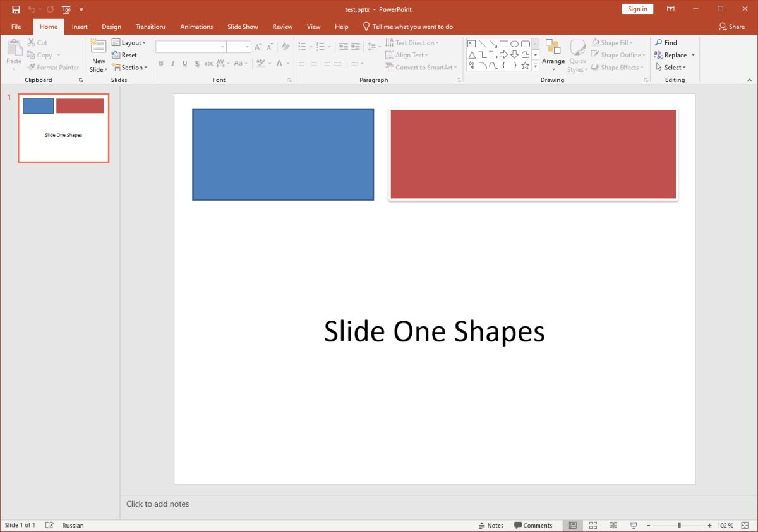Viewport: 758px width, 532px height.
Task: Click to add notes area
Action: click(158, 504)
